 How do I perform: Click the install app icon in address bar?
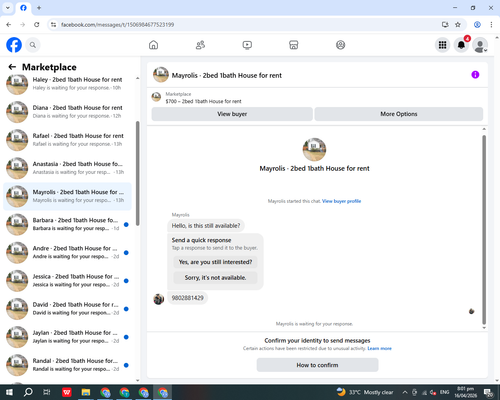(445, 25)
